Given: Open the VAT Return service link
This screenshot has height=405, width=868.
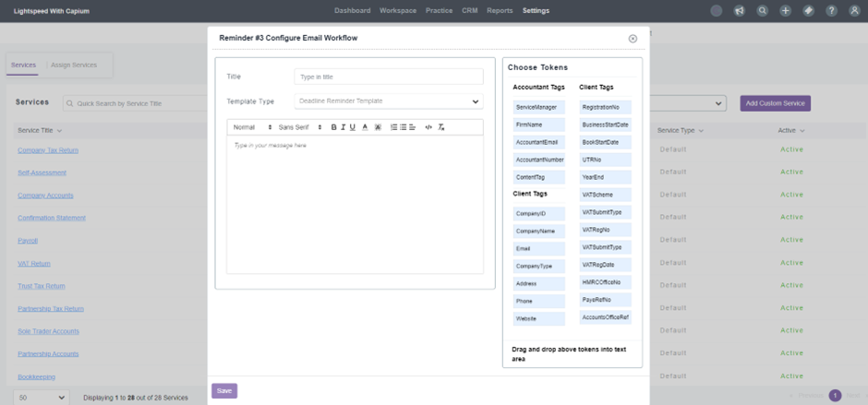Looking at the screenshot, I should [x=34, y=263].
